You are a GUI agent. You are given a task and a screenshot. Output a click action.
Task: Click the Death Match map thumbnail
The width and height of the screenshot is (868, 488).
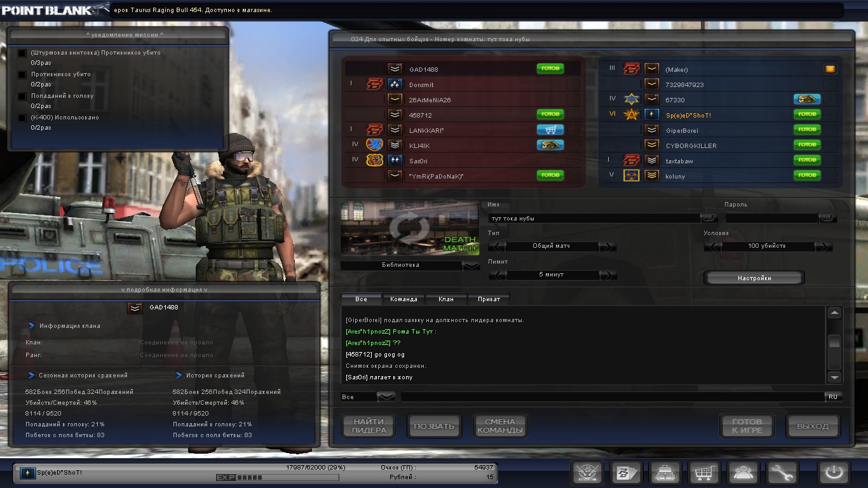(410, 228)
